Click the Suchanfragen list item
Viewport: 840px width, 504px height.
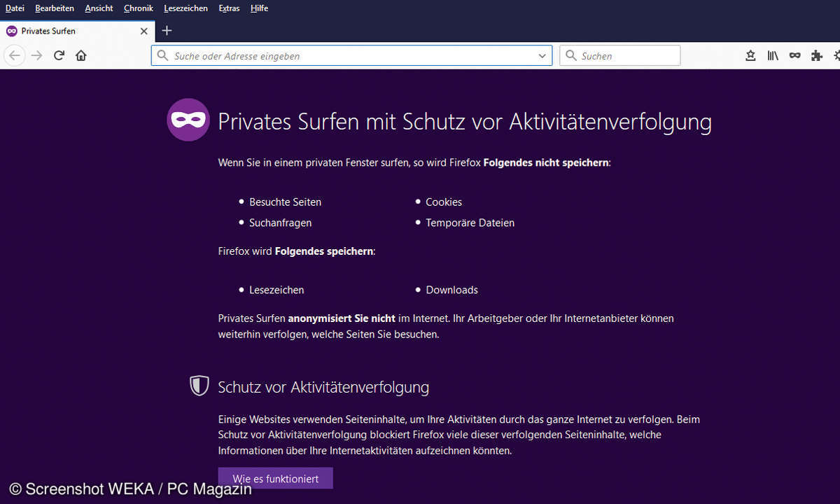pos(280,223)
